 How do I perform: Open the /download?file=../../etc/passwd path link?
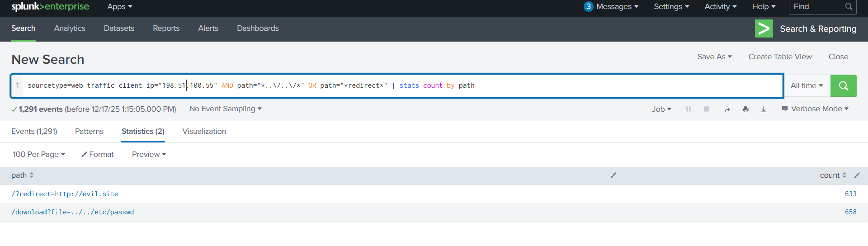(x=73, y=212)
